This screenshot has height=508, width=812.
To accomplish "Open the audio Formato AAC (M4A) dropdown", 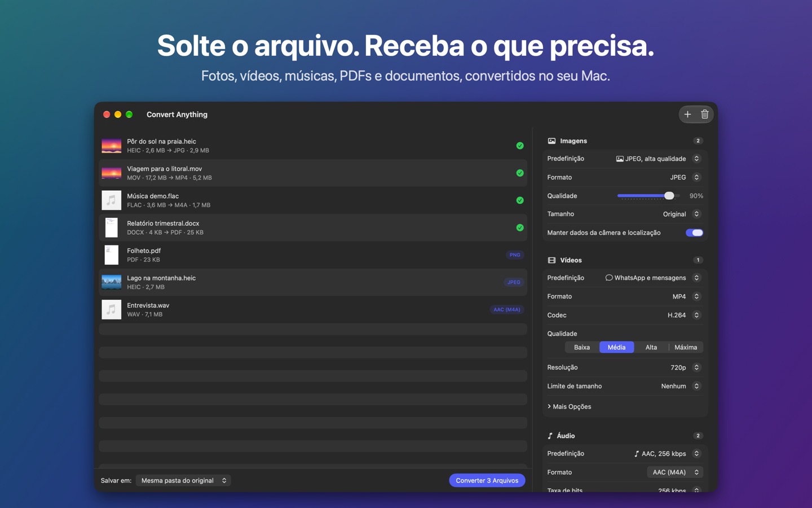I will pyautogui.click(x=675, y=472).
